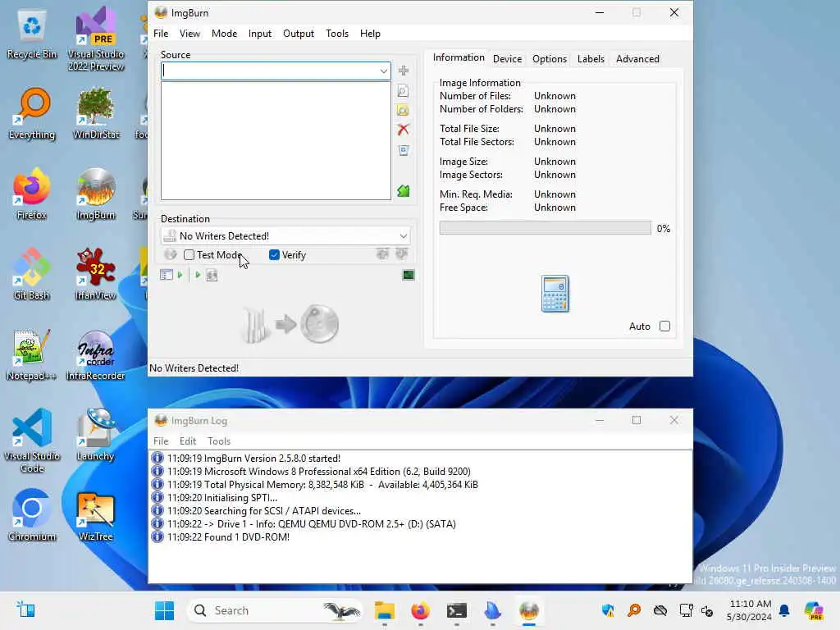Switch to the Options tab

click(549, 59)
